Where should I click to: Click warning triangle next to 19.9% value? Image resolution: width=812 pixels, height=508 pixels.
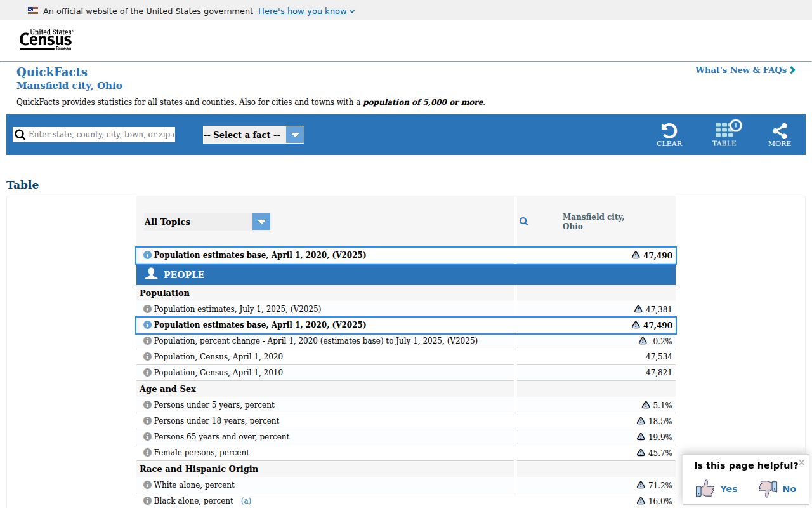(x=641, y=437)
